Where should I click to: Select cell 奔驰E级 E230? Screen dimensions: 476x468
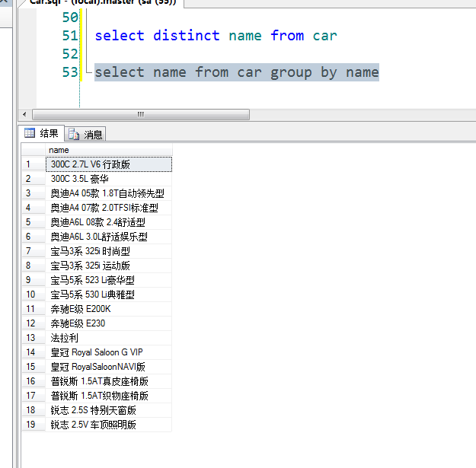[x=109, y=323]
